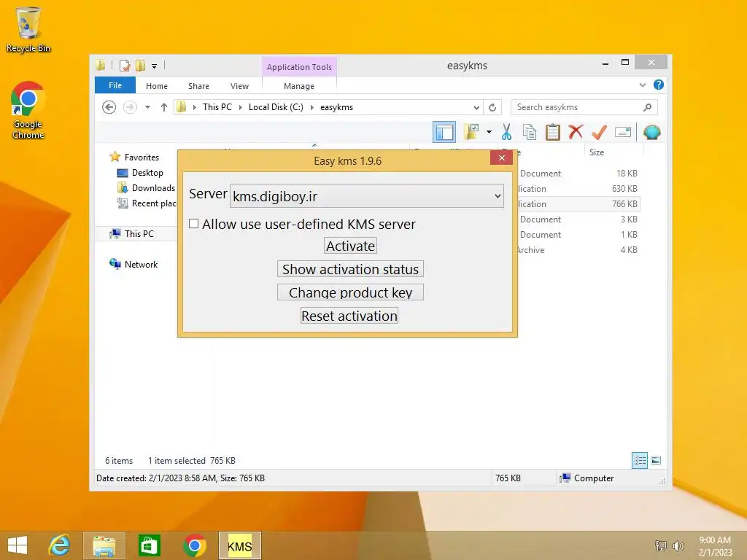The width and height of the screenshot is (747, 560).
Task: Click the search magnifier icon
Action: click(647, 107)
